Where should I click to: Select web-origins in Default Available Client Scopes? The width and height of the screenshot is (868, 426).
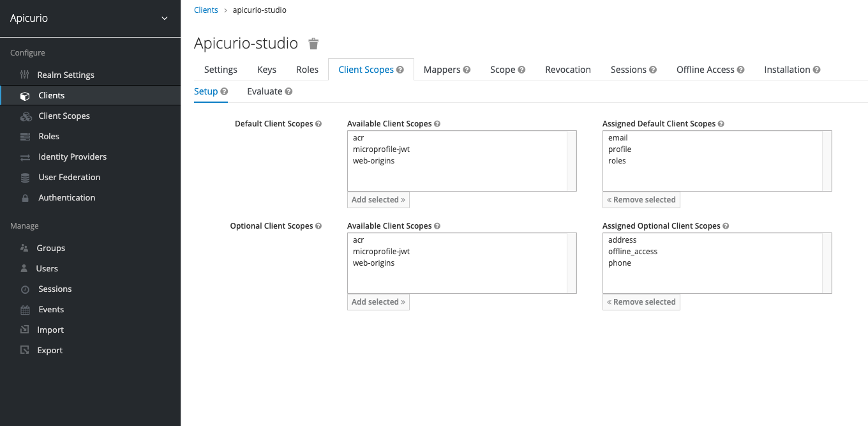pos(457,161)
